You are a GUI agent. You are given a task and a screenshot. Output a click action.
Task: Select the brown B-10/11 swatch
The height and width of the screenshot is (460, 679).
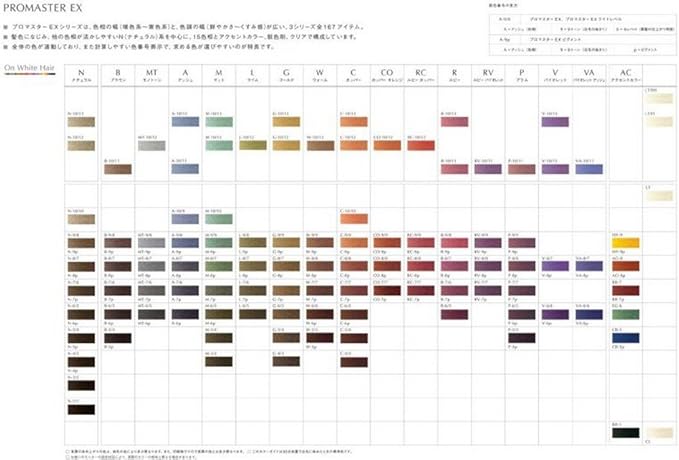point(118,169)
